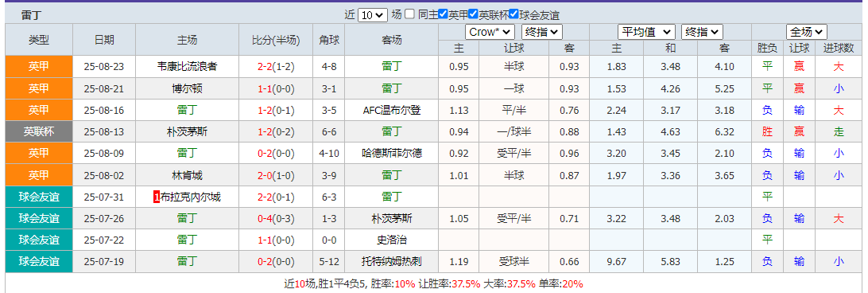868x293 pixels.
Task: Click the 类型 column header
Action: pyautogui.click(x=39, y=40)
